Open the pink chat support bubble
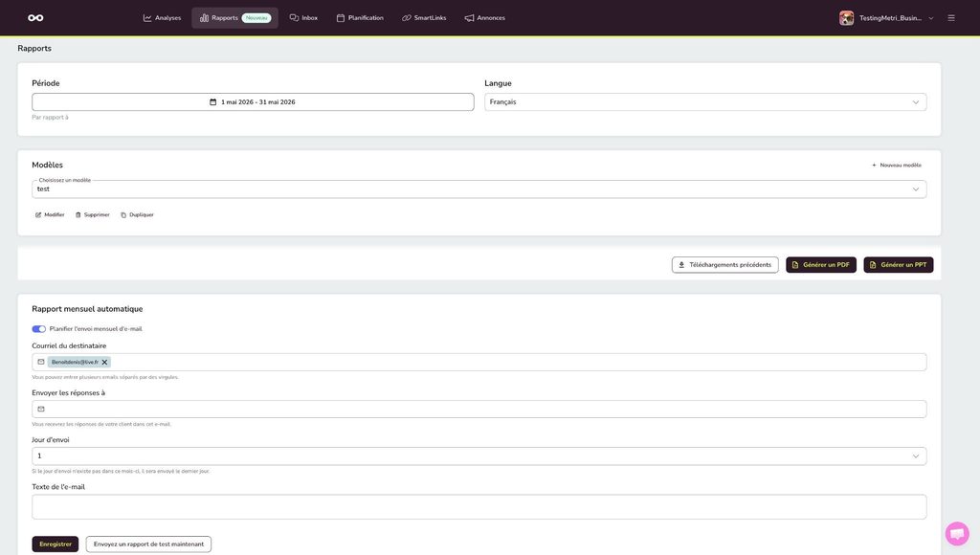This screenshot has width=980, height=555. point(957,534)
